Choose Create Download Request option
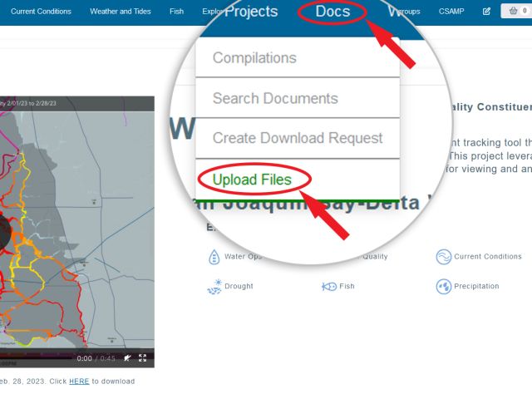Screen dimensions: 532x399 [x=298, y=138]
